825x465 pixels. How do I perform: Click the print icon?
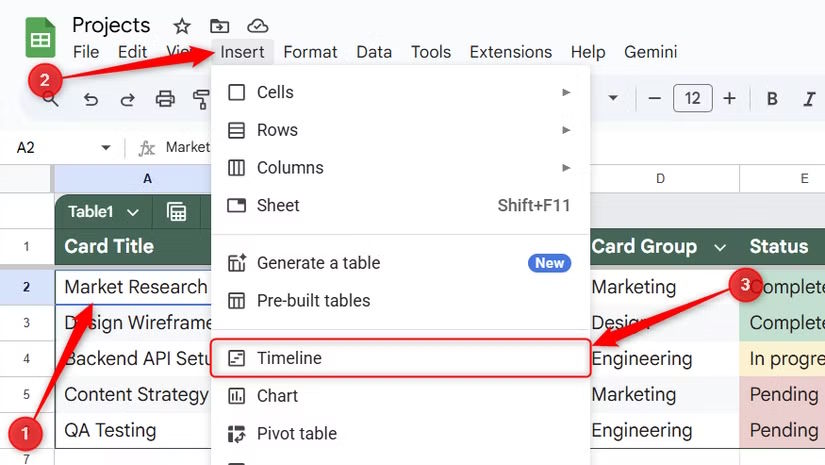pyautogui.click(x=165, y=99)
